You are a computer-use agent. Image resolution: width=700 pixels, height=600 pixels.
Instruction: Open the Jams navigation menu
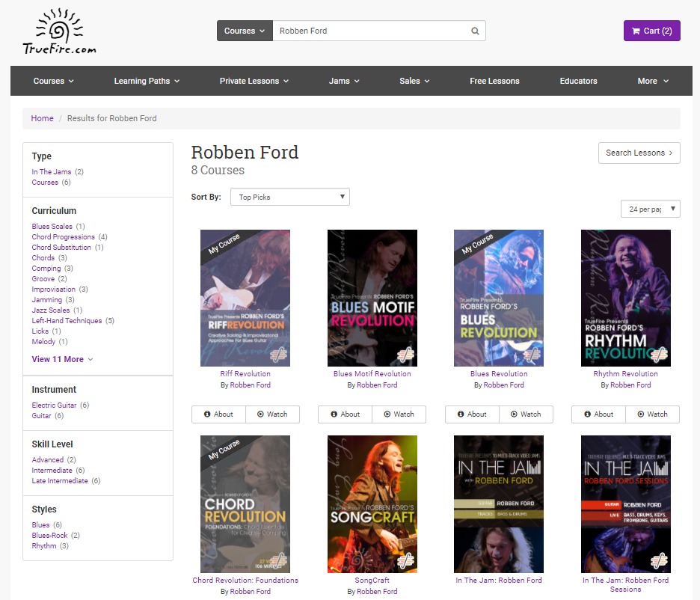point(344,81)
